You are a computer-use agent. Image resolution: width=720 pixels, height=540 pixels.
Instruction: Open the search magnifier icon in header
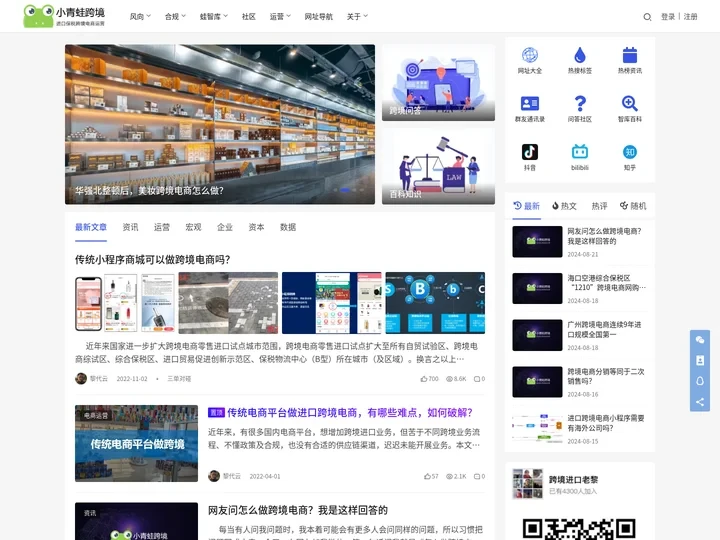click(x=647, y=17)
